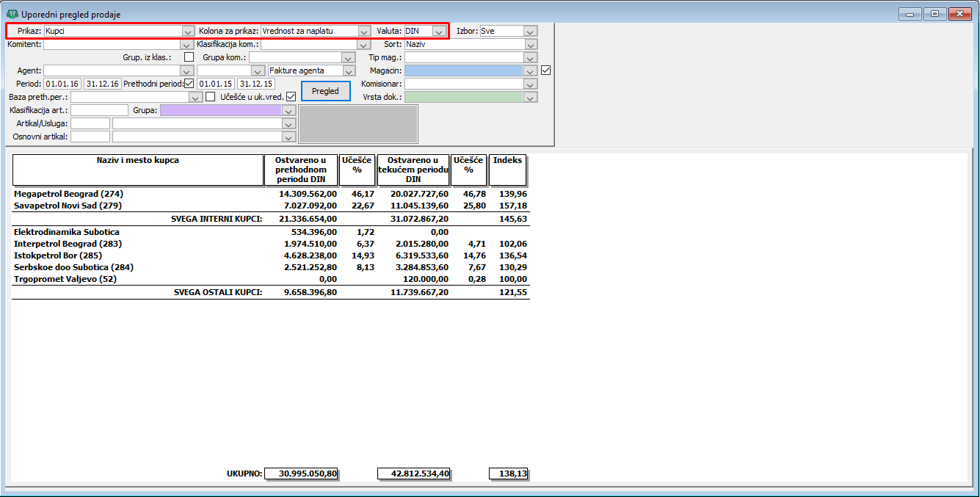Open the Sort dropdown showing Naziv
980x497 pixels.
[531, 45]
